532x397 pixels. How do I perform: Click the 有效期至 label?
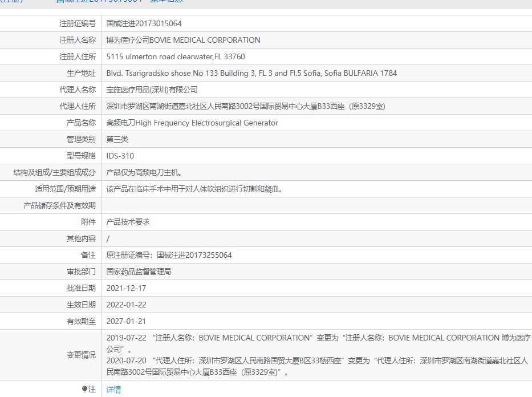click(x=82, y=321)
